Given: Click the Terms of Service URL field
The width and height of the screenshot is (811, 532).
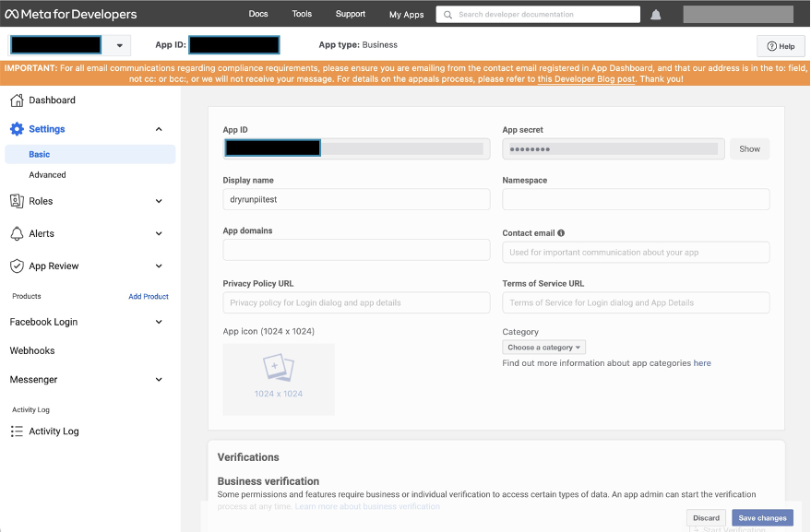Looking at the screenshot, I should coord(636,302).
